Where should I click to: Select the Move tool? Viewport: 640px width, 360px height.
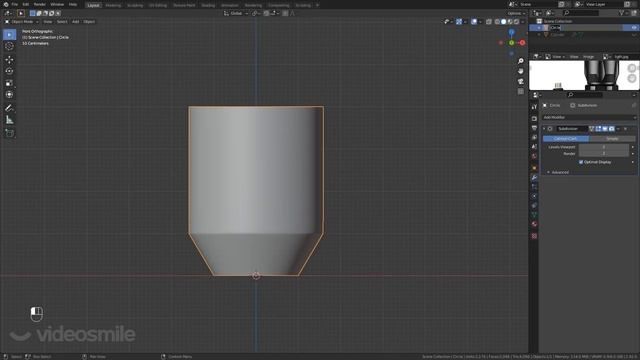pos(9,60)
